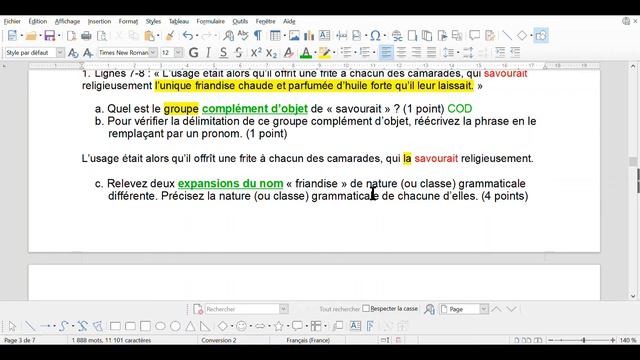Image resolution: width=640 pixels, height=360 pixels.
Task: Select the smiley symbol shapes tool
Action: (x=241, y=326)
